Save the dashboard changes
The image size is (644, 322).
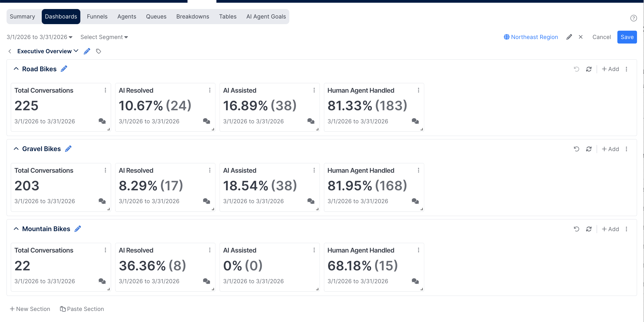point(627,37)
